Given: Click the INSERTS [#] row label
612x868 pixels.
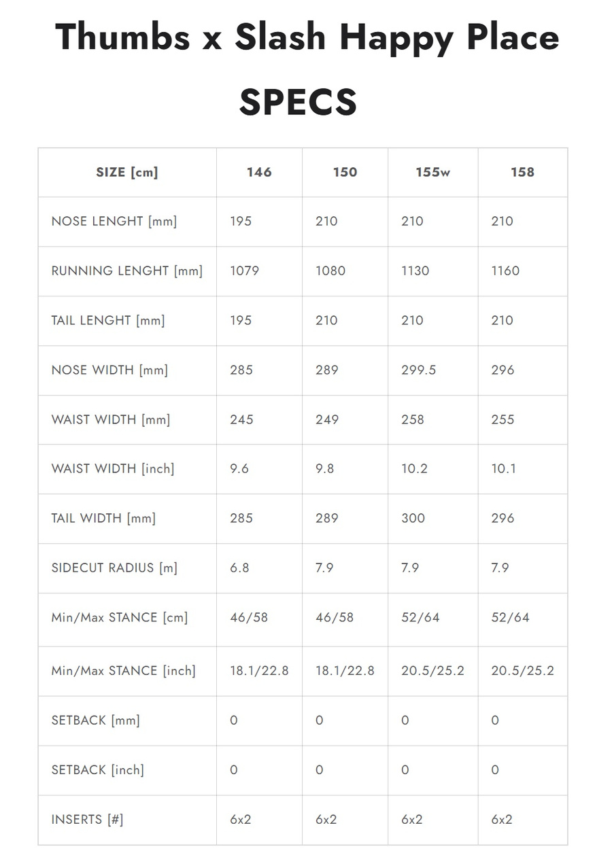Looking at the screenshot, I should point(87,820).
